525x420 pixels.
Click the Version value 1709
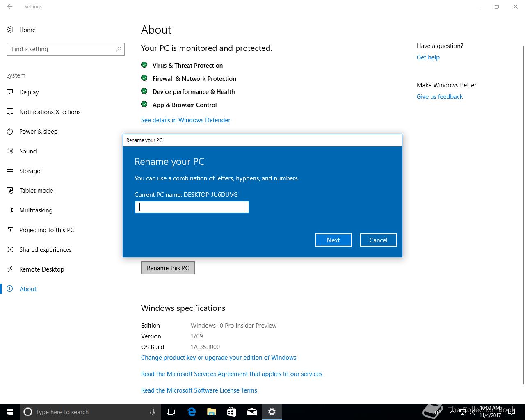point(196,336)
